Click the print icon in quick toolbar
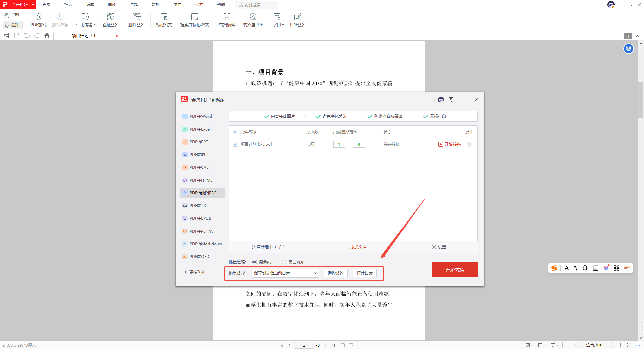Screen dimensions: 644x349 7,36
